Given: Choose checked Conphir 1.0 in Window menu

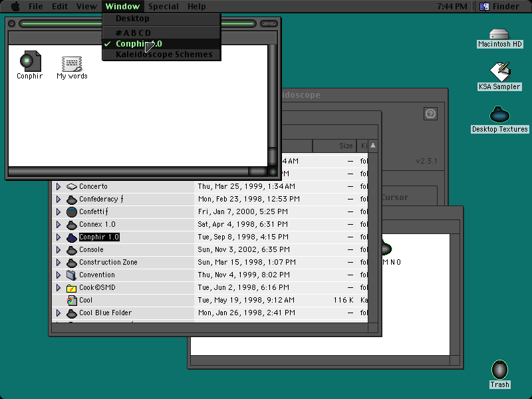Looking at the screenshot, I should 162,44.
